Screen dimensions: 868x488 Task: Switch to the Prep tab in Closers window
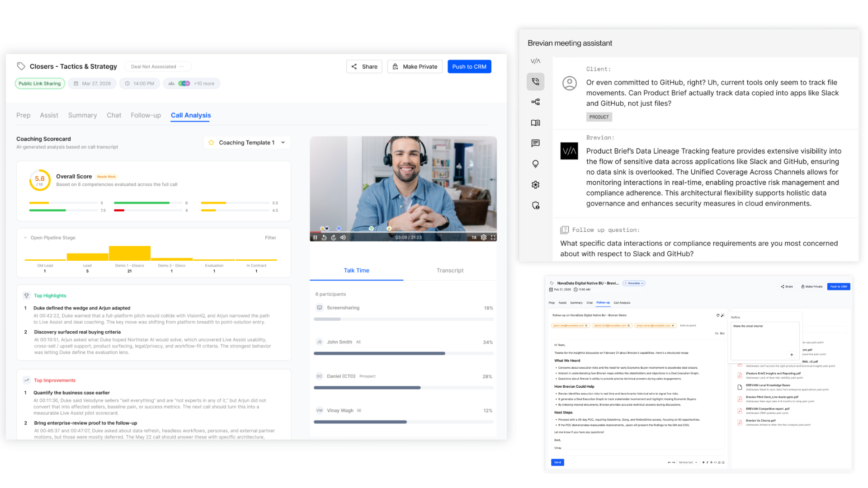pyautogui.click(x=24, y=115)
